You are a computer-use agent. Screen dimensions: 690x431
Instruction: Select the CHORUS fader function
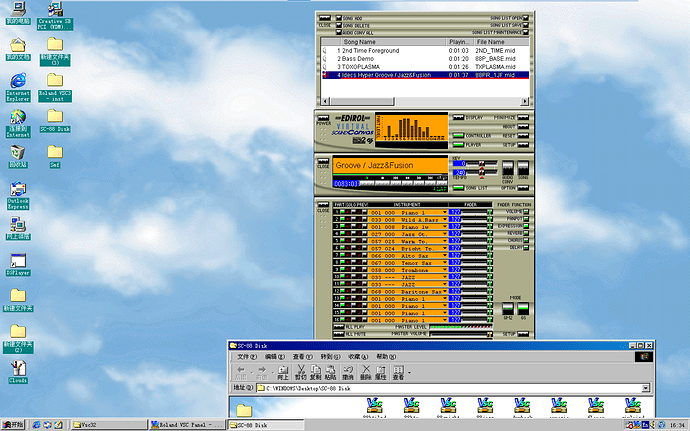[526, 240]
